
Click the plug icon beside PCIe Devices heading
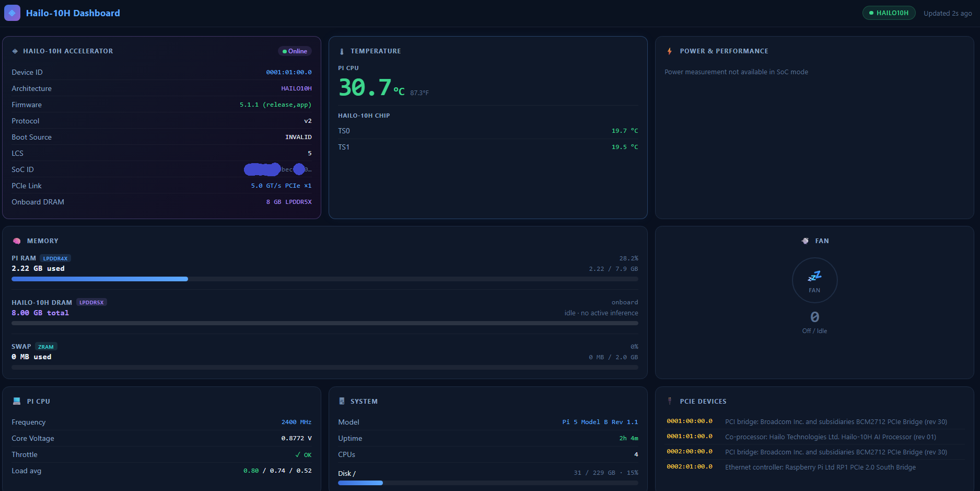669,401
